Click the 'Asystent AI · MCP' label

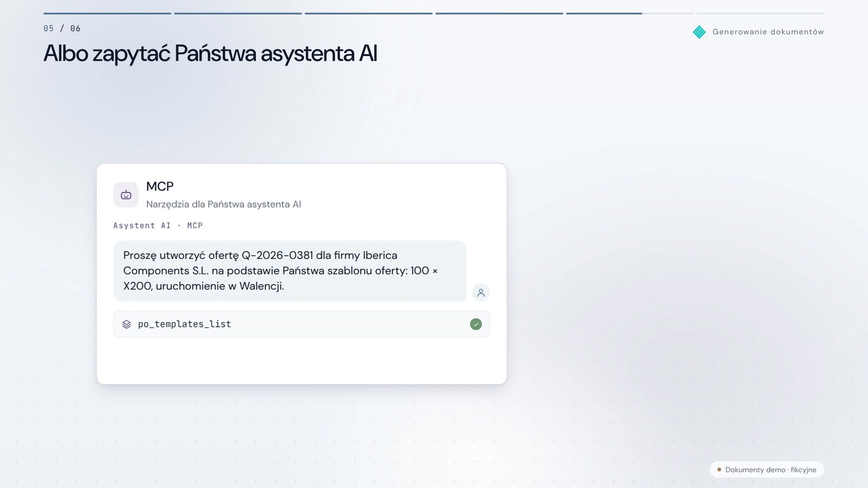click(x=158, y=226)
